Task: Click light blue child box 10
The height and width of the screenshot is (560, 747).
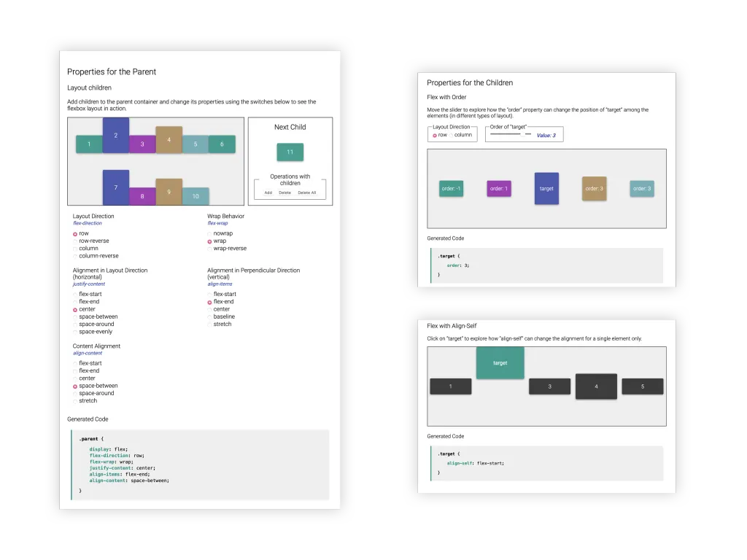Action: [x=196, y=196]
